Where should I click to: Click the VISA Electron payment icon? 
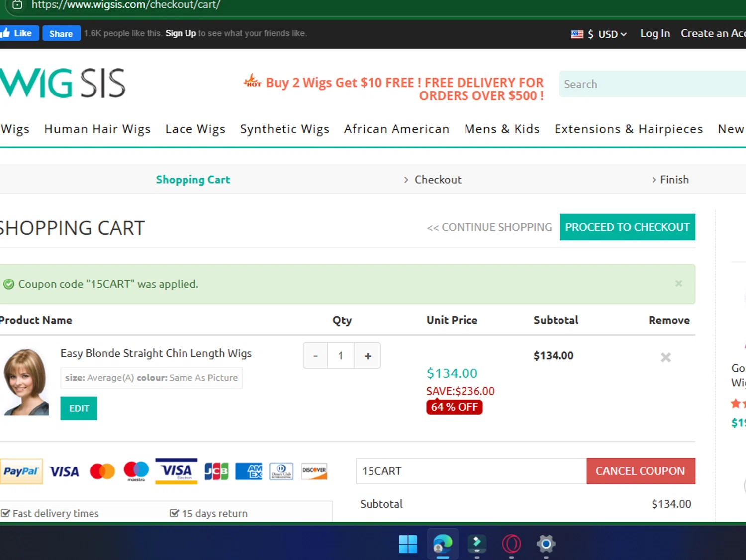tap(177, 471)
